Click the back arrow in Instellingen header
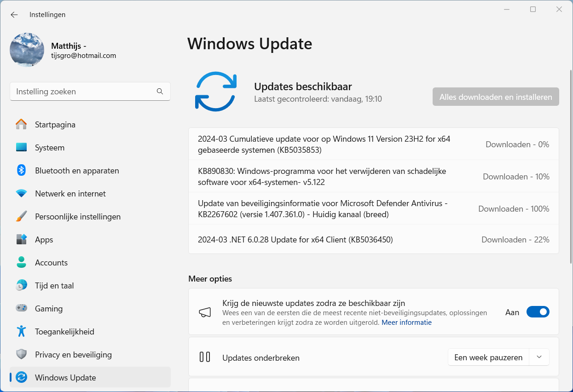This screenshot has height=392, width=573. 14,15
